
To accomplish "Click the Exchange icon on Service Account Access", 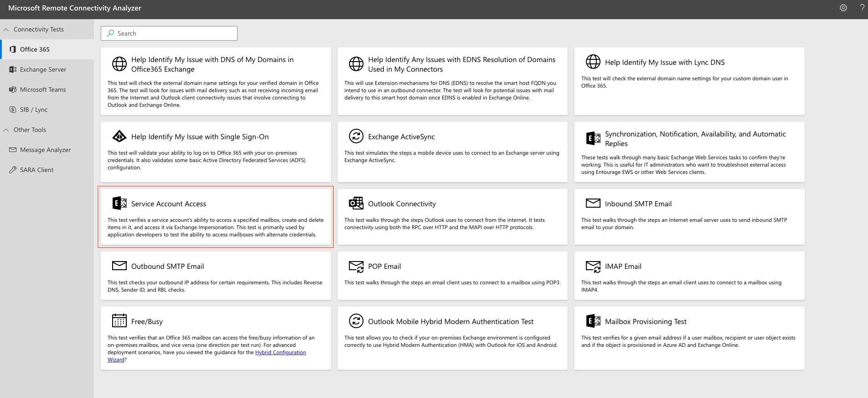I will coord(119,203).
